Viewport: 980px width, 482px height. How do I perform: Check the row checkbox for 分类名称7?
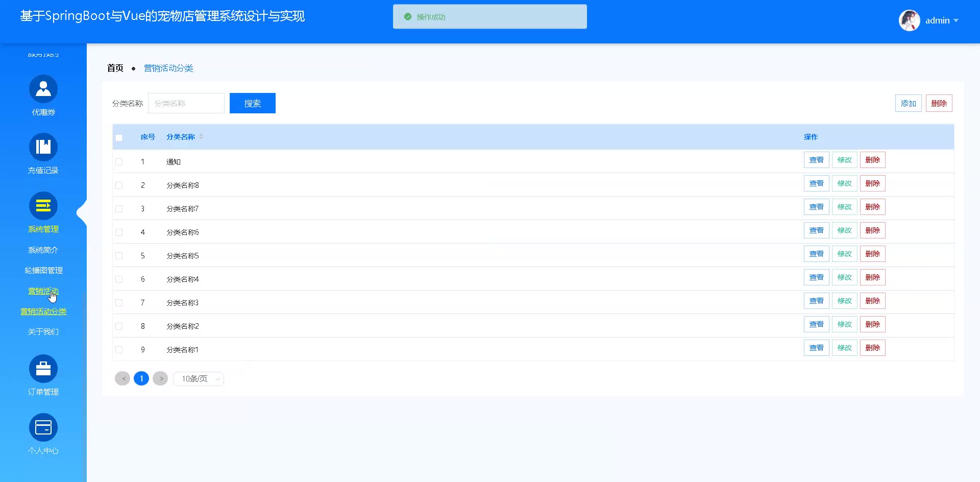click(x=119, y=209)
